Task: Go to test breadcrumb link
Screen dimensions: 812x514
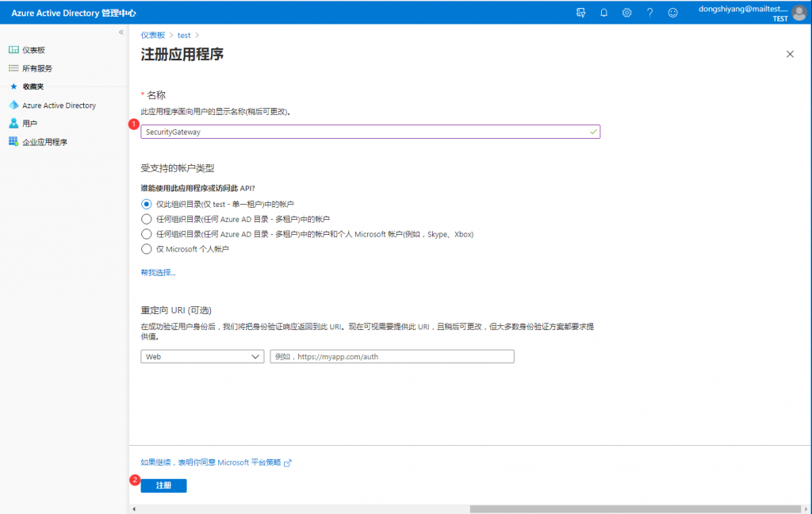Action: click(x=184, y=35)
